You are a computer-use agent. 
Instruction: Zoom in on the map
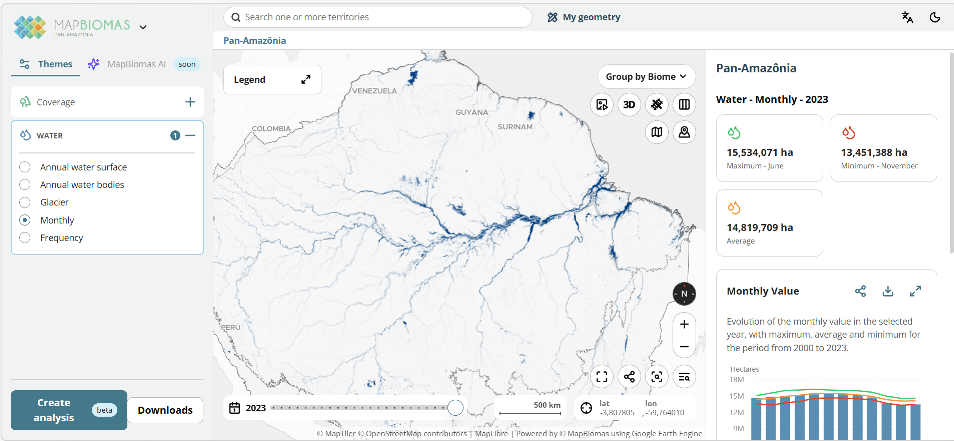(684, 324)
